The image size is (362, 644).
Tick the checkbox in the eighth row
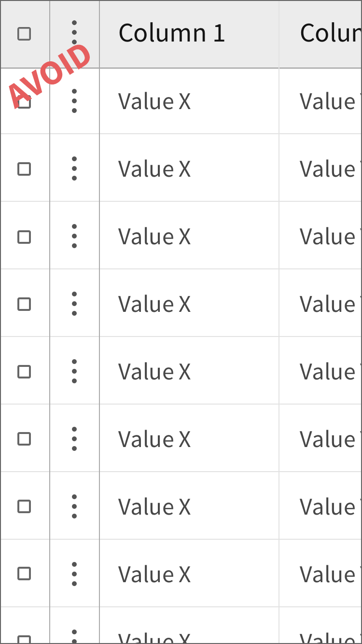[25, 574]
